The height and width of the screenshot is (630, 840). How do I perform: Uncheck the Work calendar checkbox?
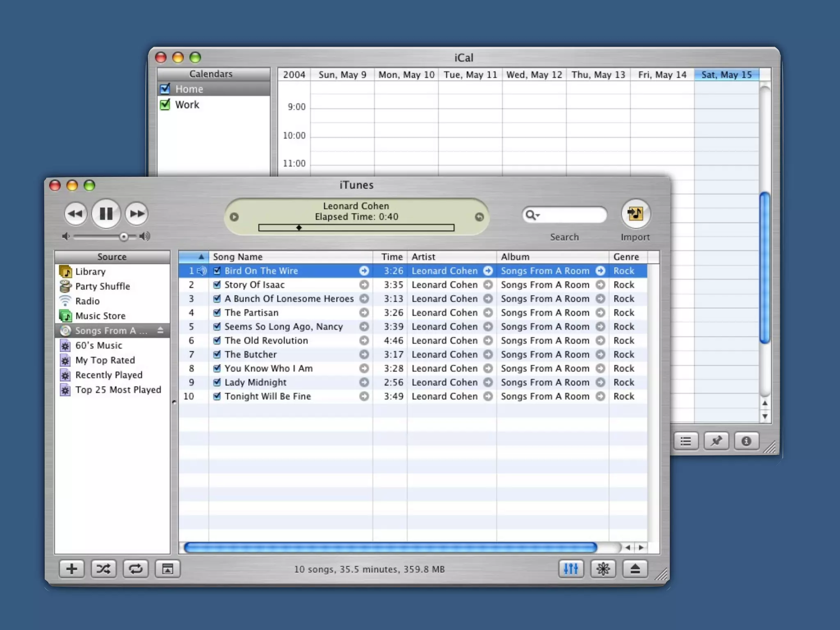[165, 105]
